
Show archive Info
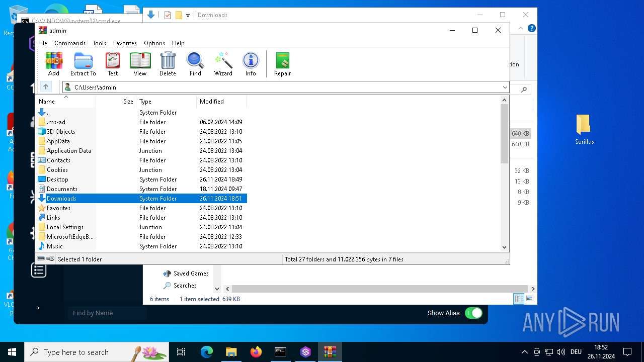pos(251,64)
